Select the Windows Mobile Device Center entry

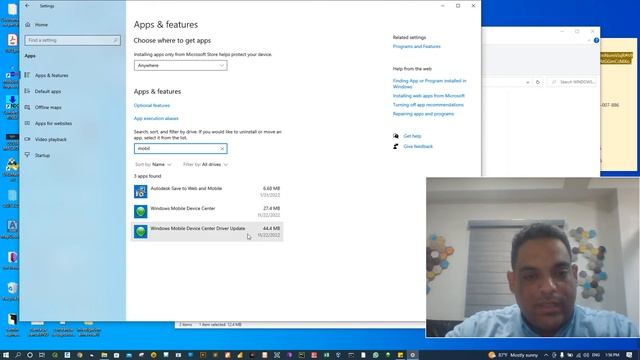click(207, 211)
